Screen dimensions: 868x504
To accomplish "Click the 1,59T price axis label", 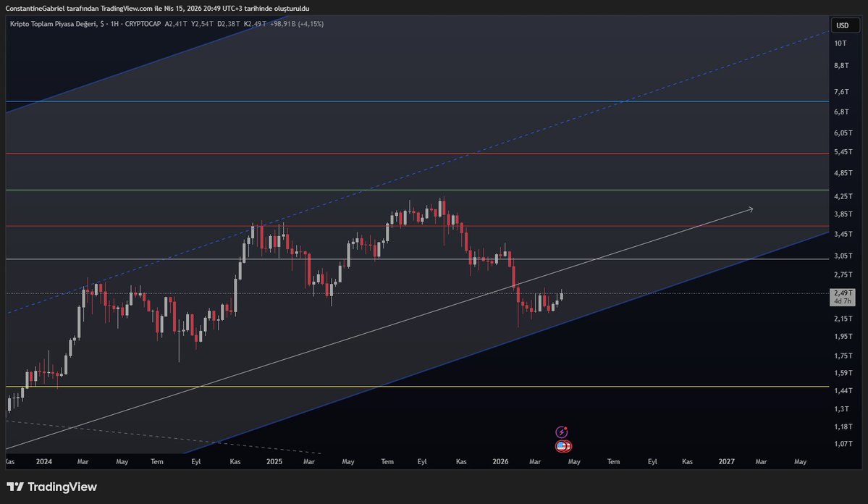I will (843, 373).
